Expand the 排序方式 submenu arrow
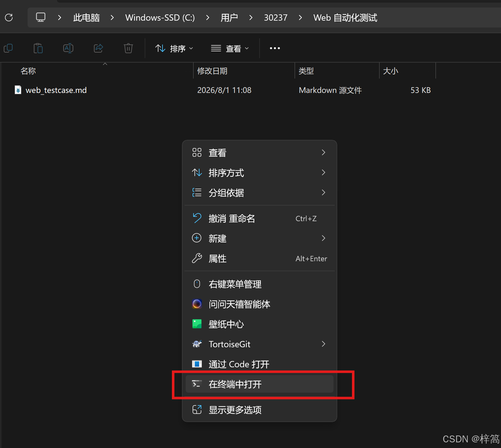Screen dimensions: 501x448 [x=323, y=172]
